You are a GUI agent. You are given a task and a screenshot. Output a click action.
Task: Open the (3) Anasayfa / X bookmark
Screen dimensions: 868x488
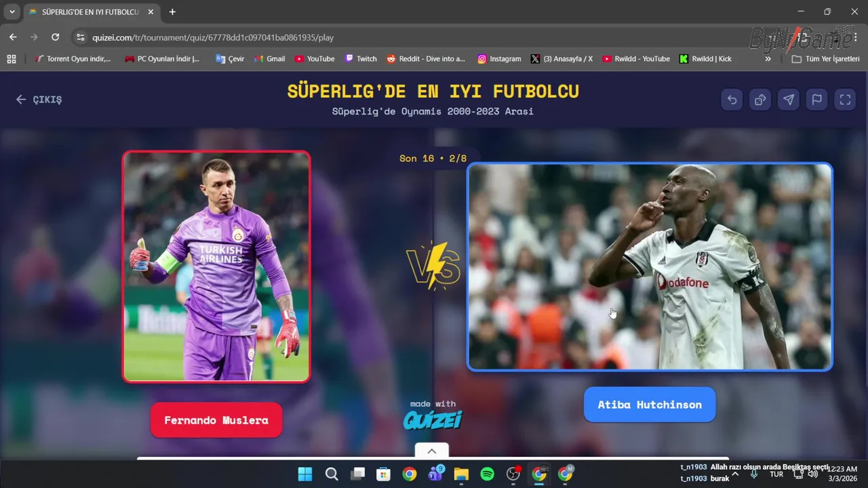561,59
